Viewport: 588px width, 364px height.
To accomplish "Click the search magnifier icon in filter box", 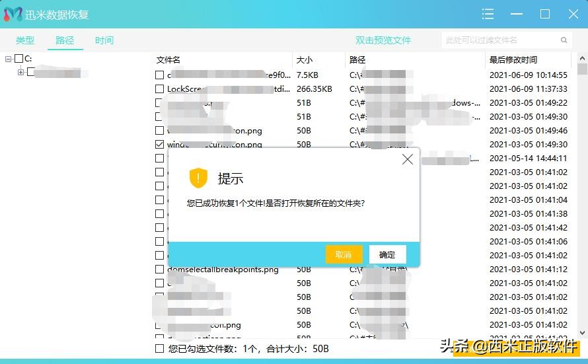I will pyautogui.click(x=564, y=40).
